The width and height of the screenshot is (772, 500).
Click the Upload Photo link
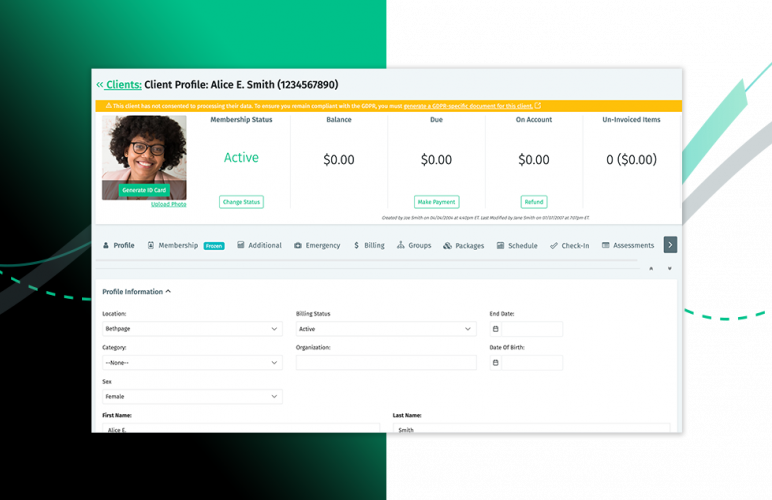coord(168,204)
